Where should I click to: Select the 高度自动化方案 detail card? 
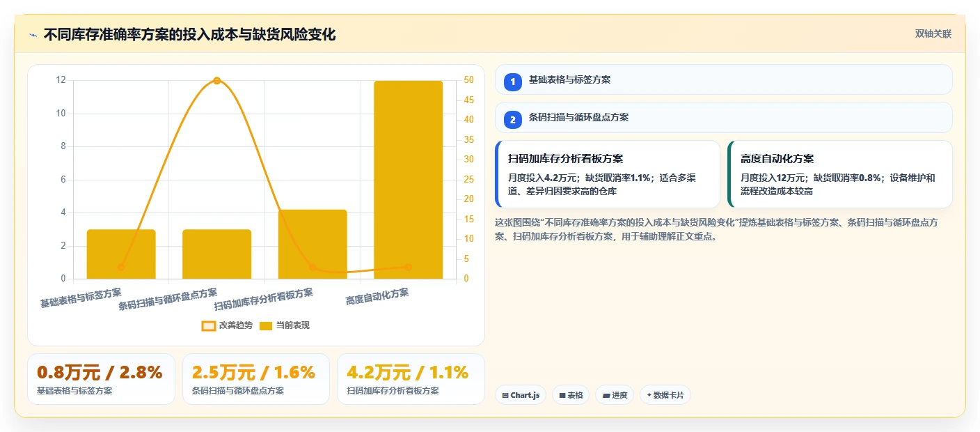(840, 174)
